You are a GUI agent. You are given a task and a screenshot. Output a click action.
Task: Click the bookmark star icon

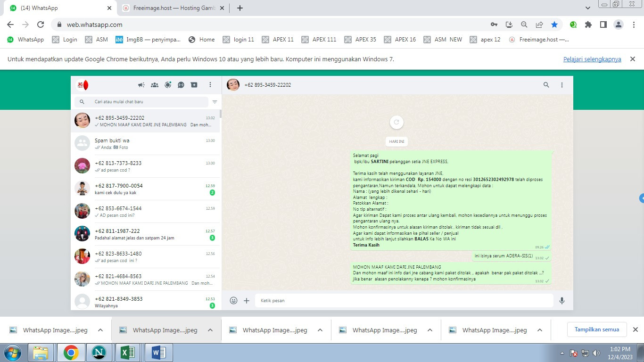click(554, 25)
